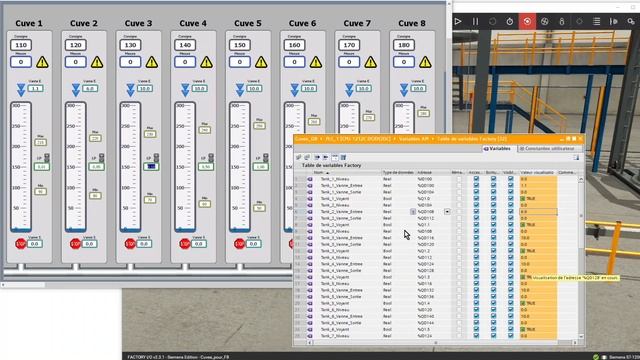Click the warning triangle of Cuve 8

pos(425,62)
